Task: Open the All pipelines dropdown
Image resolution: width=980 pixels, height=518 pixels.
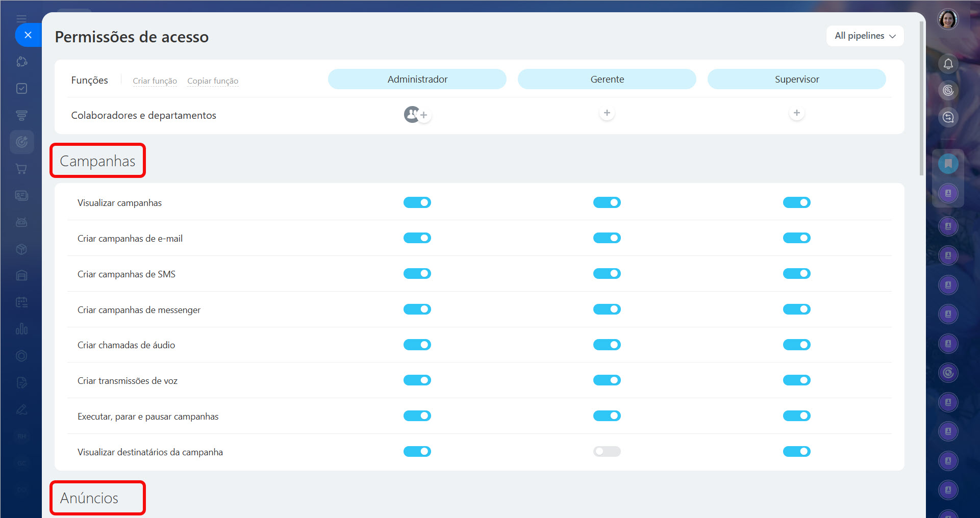Action: tap(865, 36)
